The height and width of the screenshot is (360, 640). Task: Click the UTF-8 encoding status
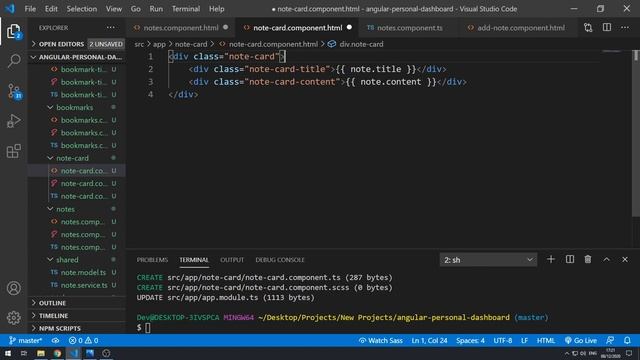[503, 340]
